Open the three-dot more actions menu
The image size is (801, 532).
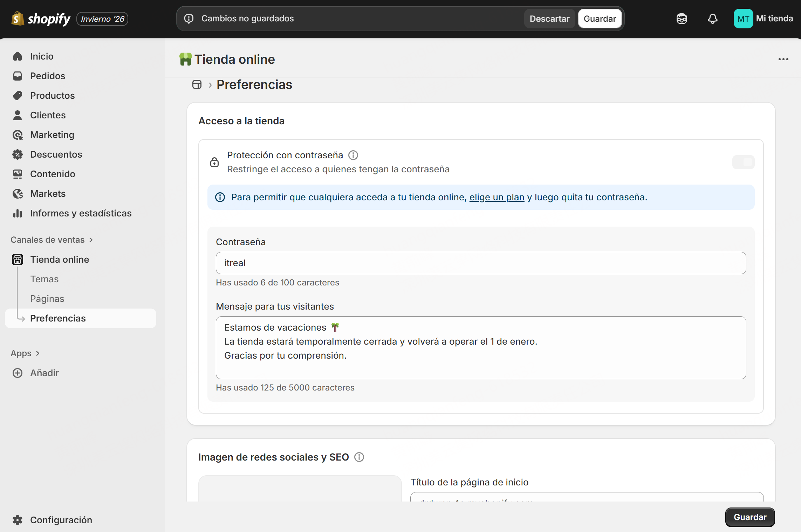coord(783,59)
